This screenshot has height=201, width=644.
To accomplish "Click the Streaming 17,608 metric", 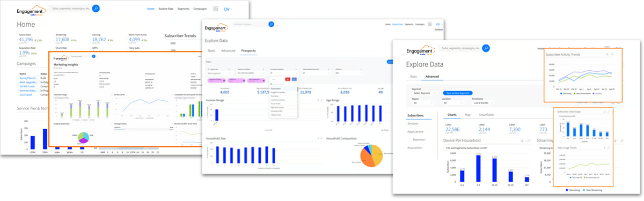I will [62, 40].
